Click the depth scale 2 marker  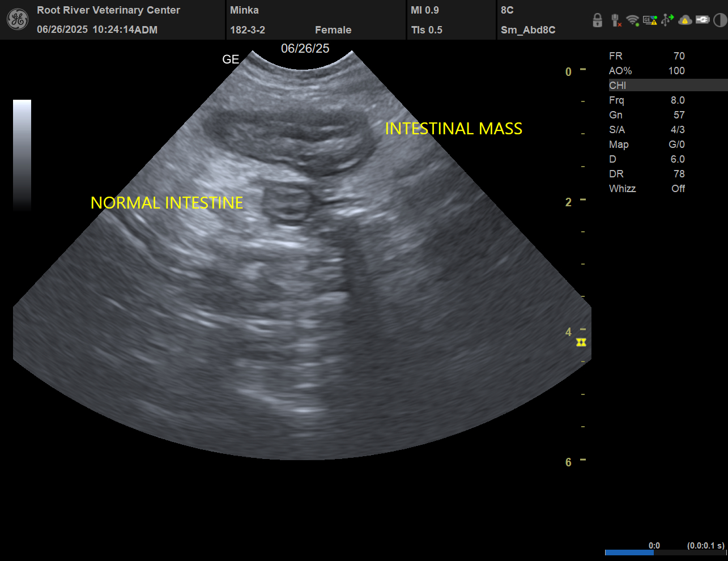coord(568,202)
